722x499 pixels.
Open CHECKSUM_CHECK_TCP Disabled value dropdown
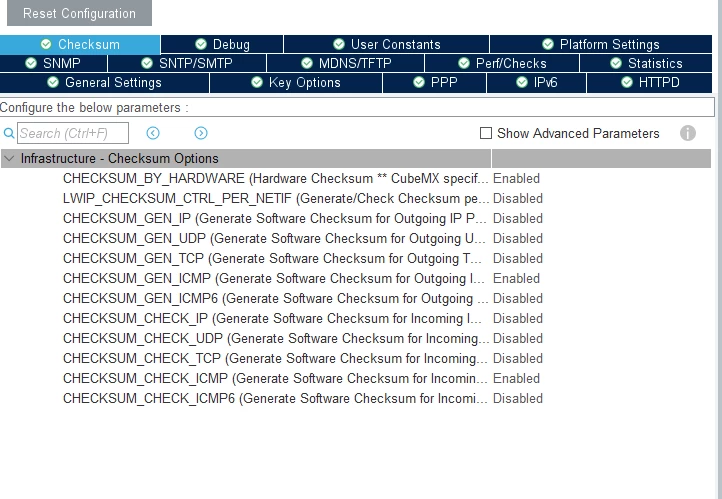[518, 359]
